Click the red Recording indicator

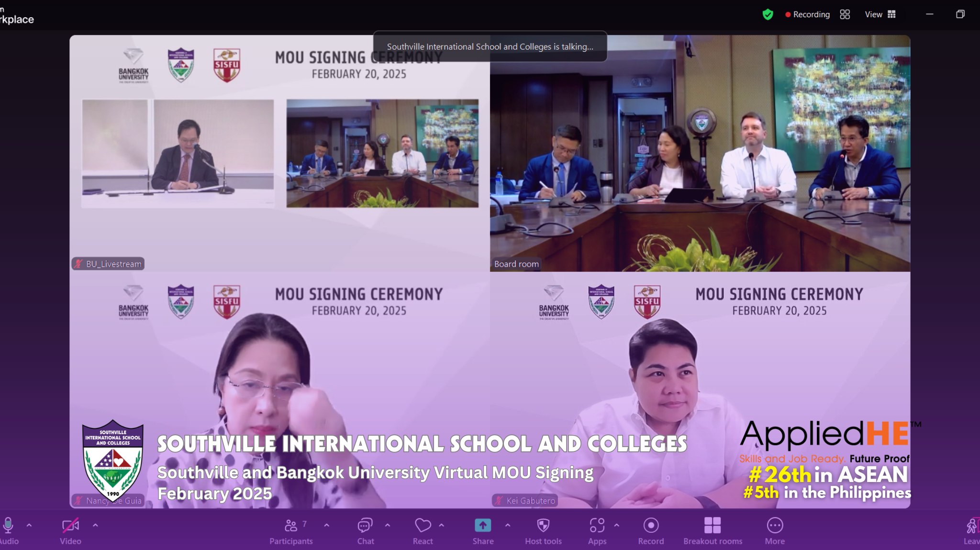click(x=808, y=14)
